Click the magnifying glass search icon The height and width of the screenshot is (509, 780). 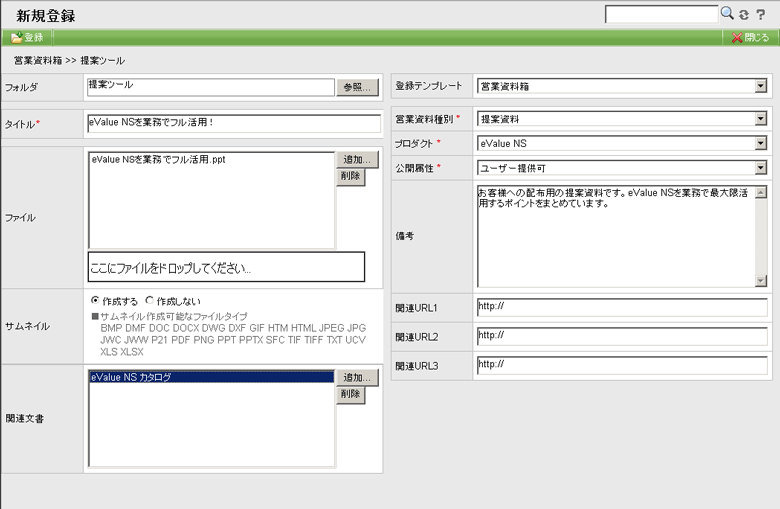727,13
